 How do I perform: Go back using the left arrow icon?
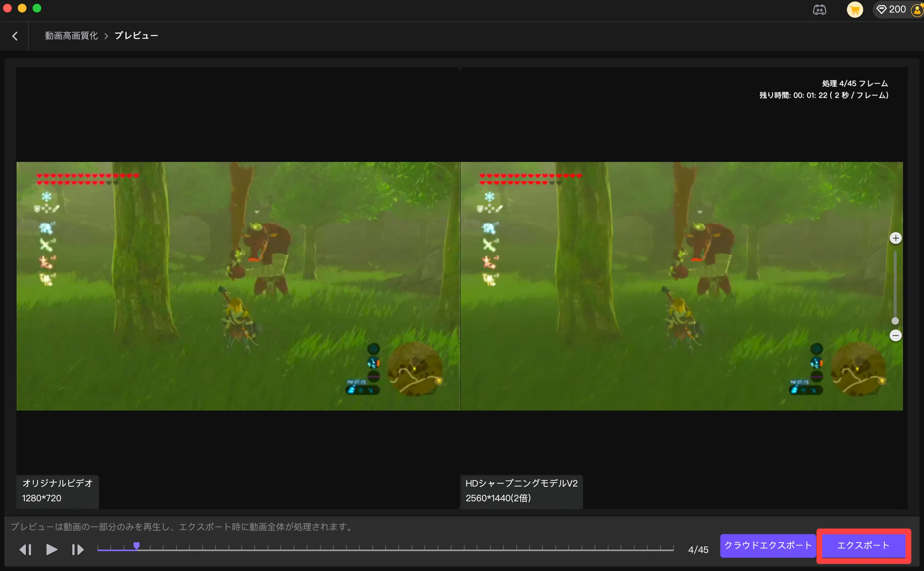tap(15, 36)
